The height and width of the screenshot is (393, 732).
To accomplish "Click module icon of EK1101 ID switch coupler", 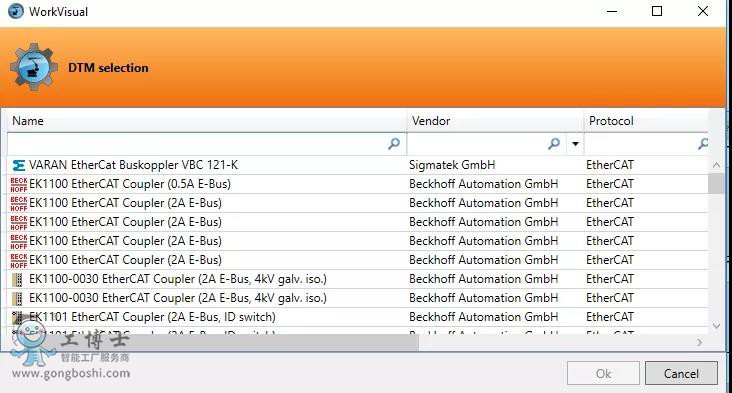I will [18, 317].
